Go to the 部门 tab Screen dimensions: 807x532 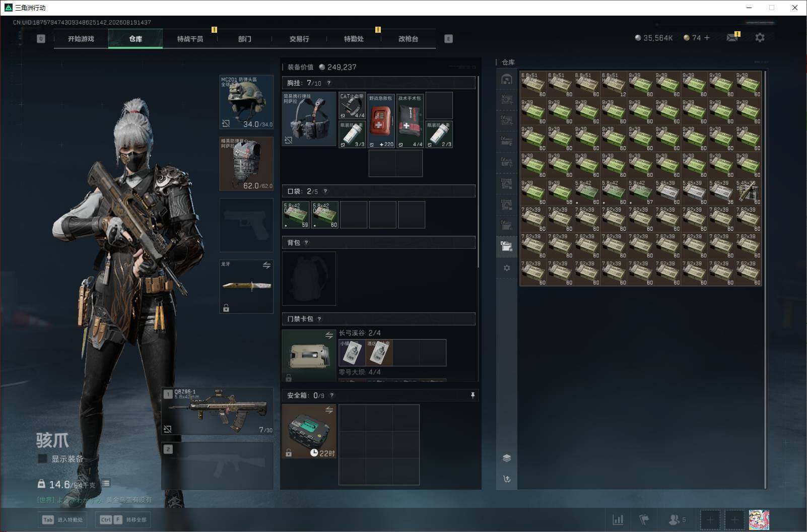[245, 39]
